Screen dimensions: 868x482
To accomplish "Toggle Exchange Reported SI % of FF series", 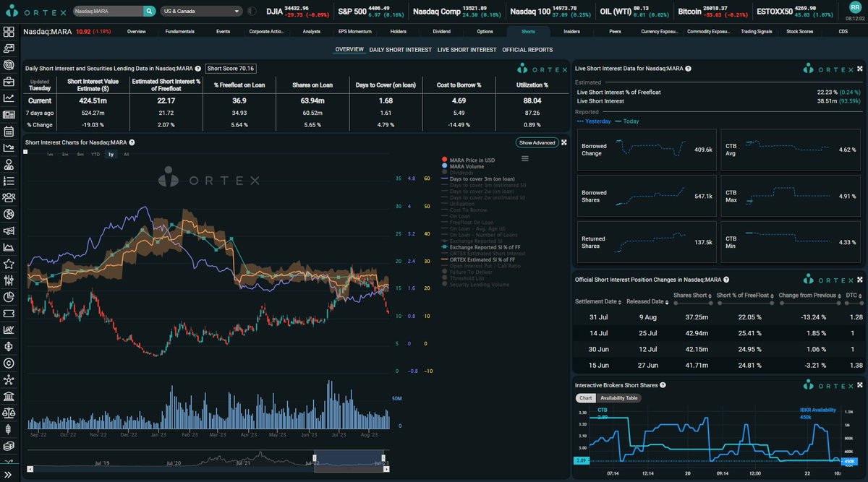I will click(480, 247).
